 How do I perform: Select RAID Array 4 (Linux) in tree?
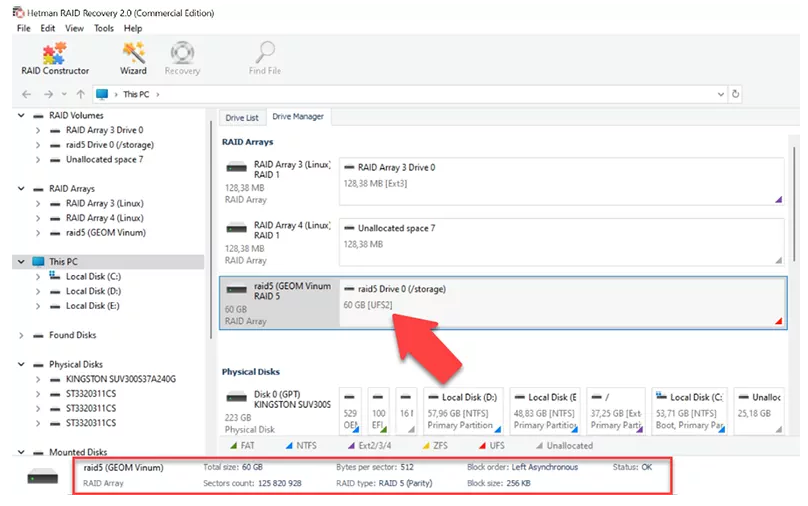[x=105, y=218]
